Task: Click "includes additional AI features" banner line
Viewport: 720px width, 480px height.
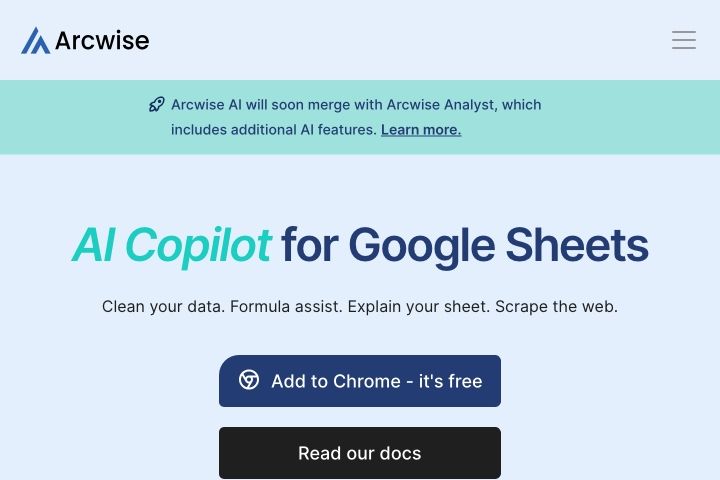Action: click(x=274, y=130)
